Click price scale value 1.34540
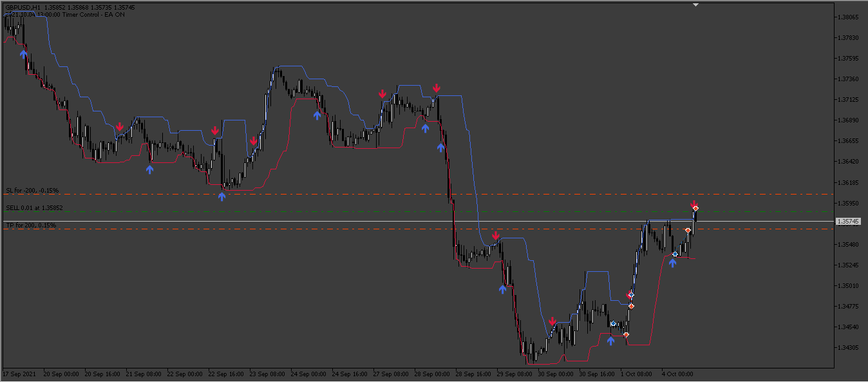 tap(847, 327)
